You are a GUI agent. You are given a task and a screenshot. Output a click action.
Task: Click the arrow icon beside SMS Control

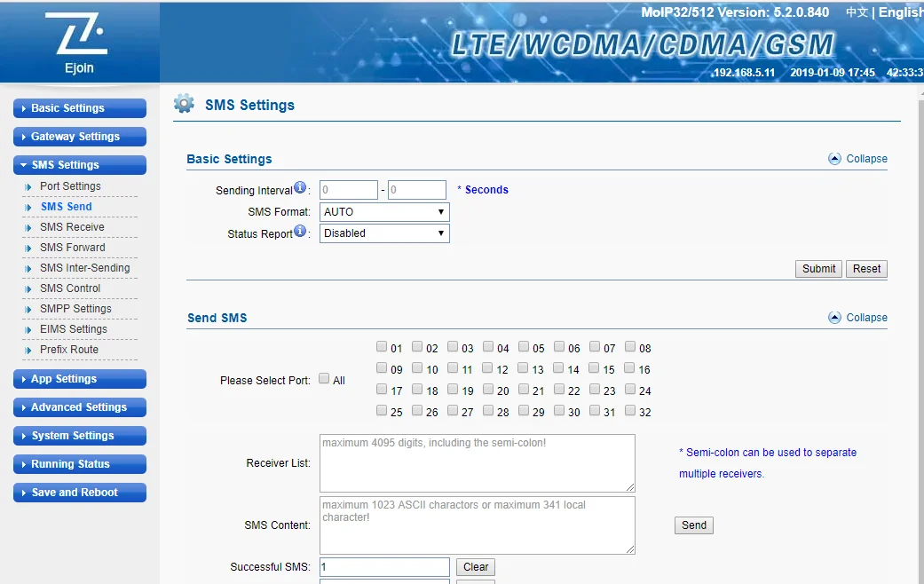click(x=28, y=288)
